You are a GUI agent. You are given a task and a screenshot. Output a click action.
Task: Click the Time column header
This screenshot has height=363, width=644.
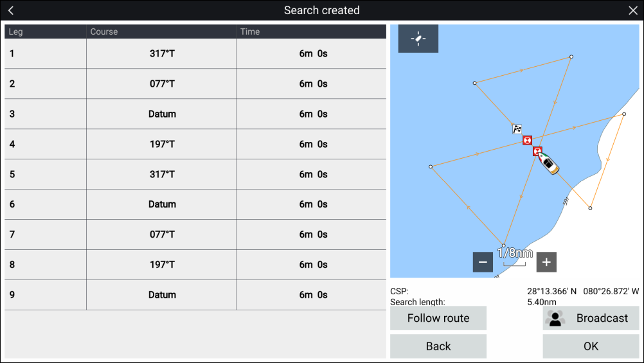(x=311, y=31)
